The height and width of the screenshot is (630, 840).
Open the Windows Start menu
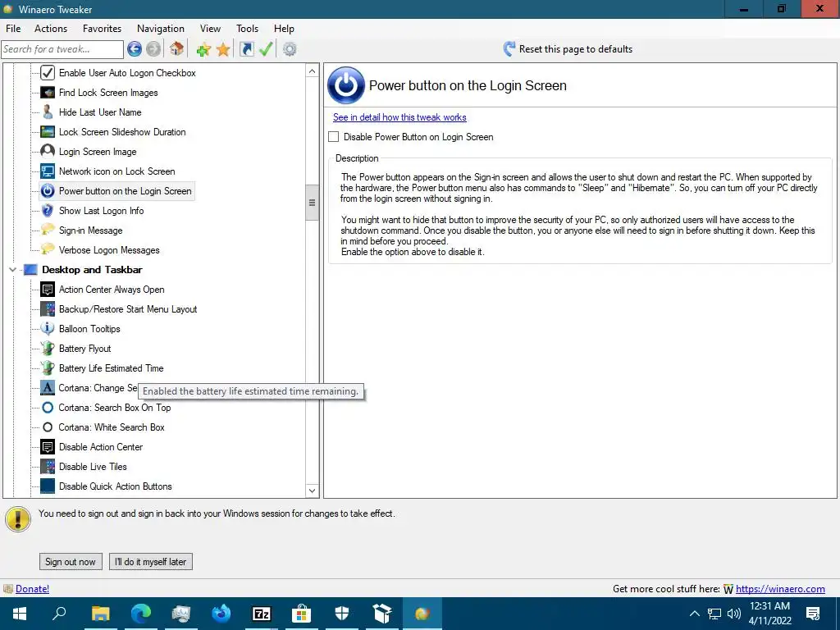pyautogui.click(x=20, y=614)
